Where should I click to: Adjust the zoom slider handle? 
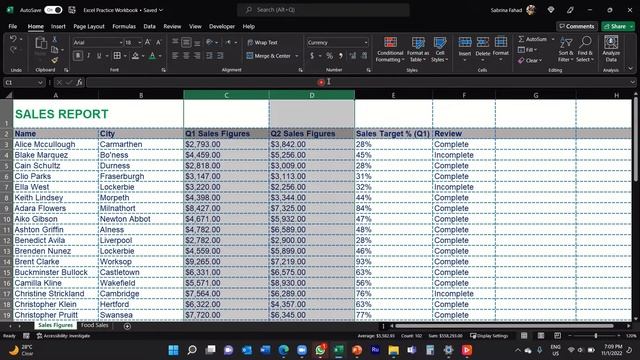coord(596,336)
